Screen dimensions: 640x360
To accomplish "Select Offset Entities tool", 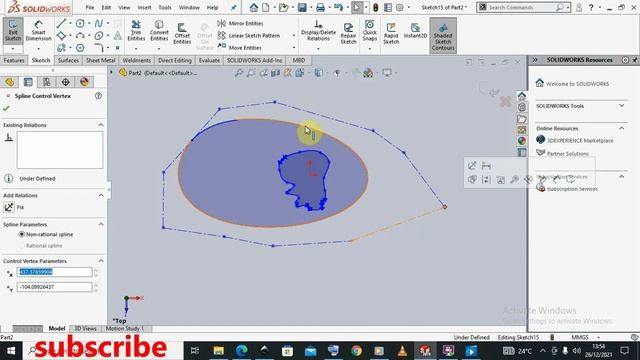I will (182, 33).
